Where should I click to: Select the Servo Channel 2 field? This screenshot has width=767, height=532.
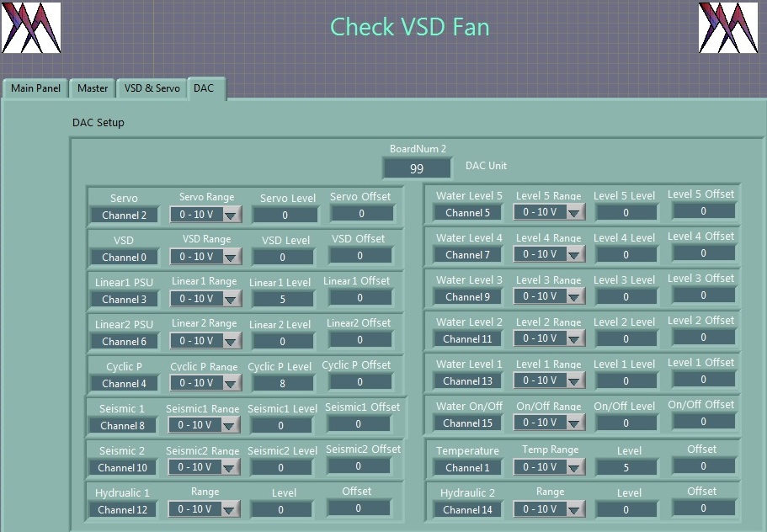click(x=124, y=215)
